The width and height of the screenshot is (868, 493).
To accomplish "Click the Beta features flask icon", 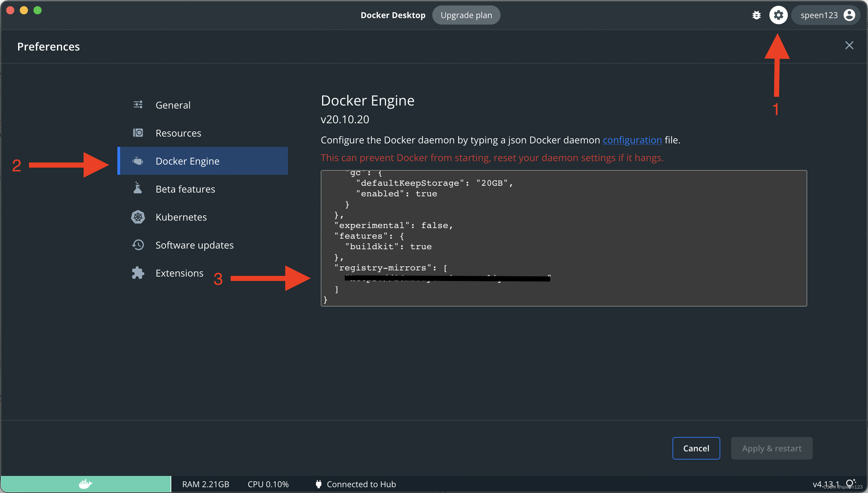I will [138, 188].
